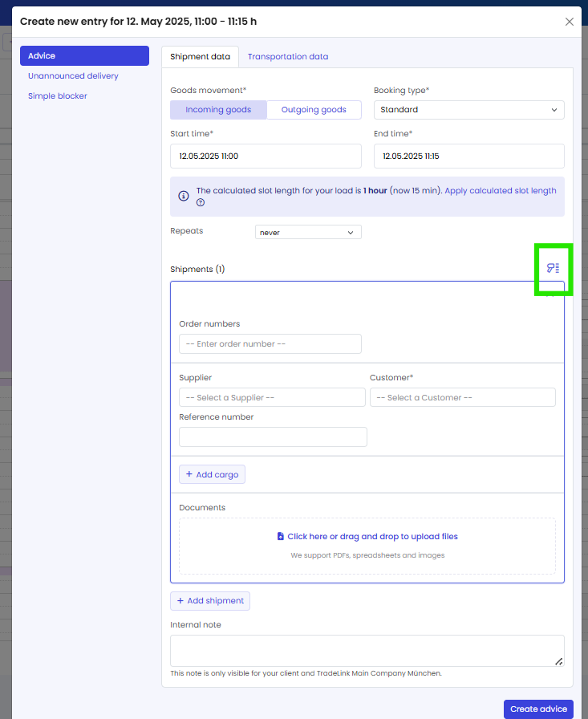Click the plus icon on Add cargo
Screen dimensions: 588x719
[189, 474]
